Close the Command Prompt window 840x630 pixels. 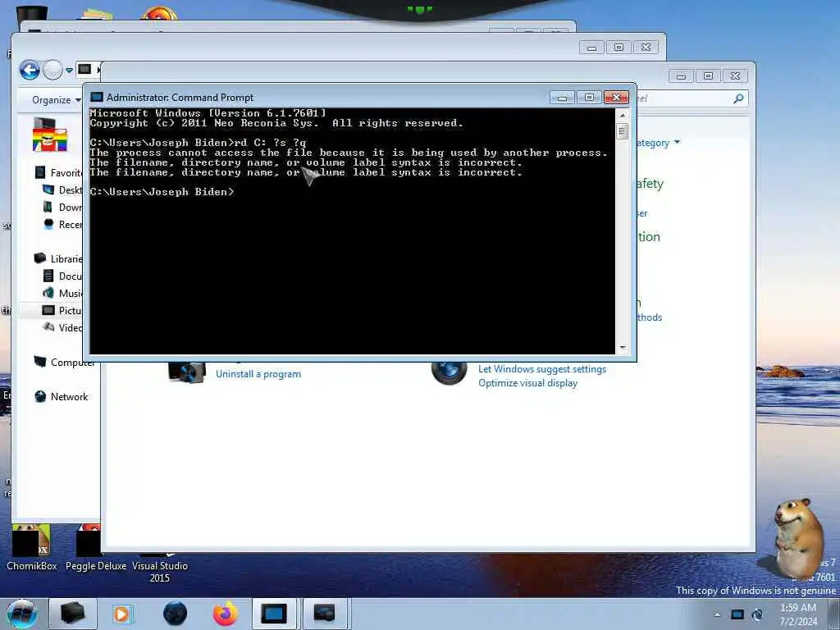point(617,98)
